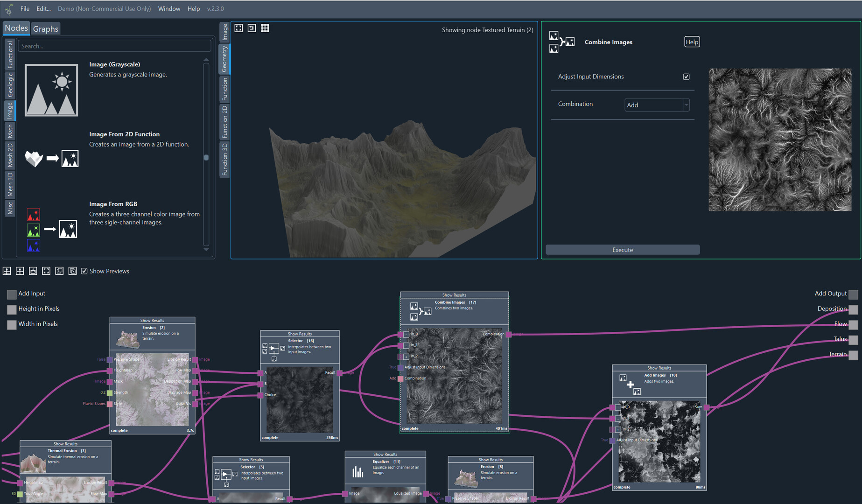Select the Image (Grayscale) node icon
Screen dimensions: 862x504
click(51, 90)
